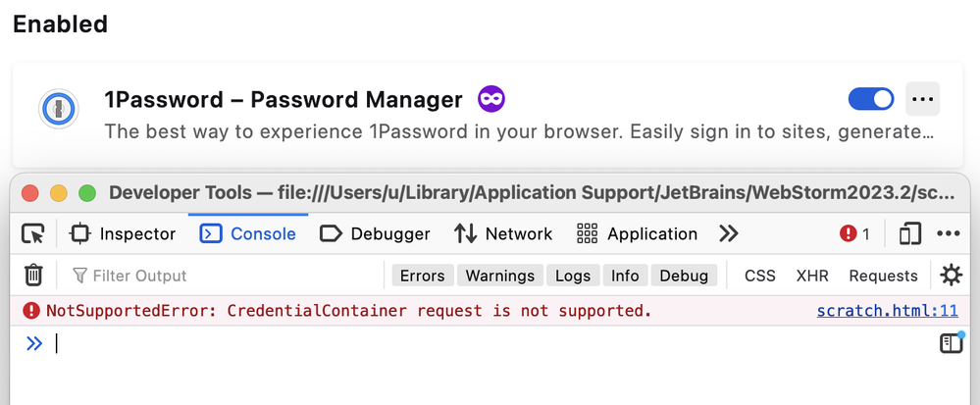980x405 pixels.
Task: Disable the 1Password extension toggle
Action: [x=870, y=99]
